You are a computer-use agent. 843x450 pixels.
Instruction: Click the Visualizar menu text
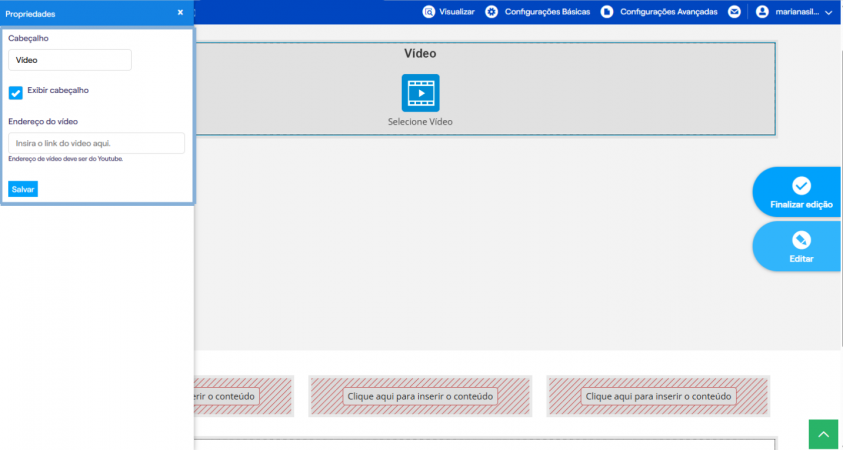tap(457, 12)
